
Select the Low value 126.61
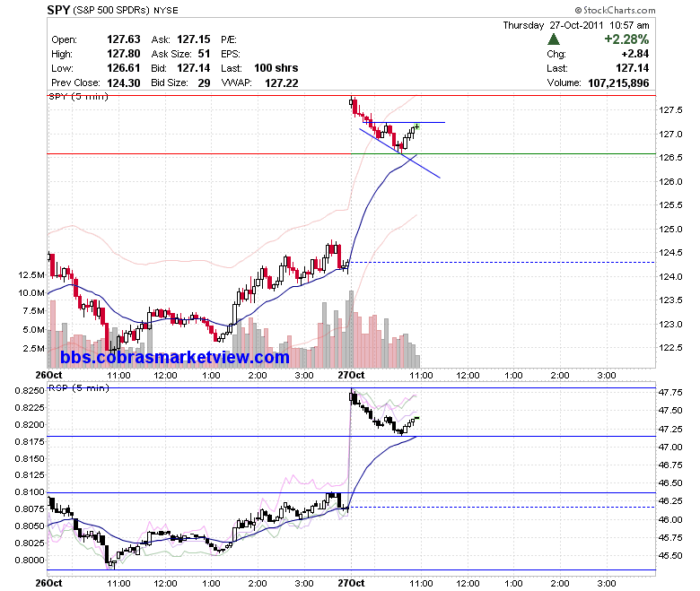(x=124, y=68)
